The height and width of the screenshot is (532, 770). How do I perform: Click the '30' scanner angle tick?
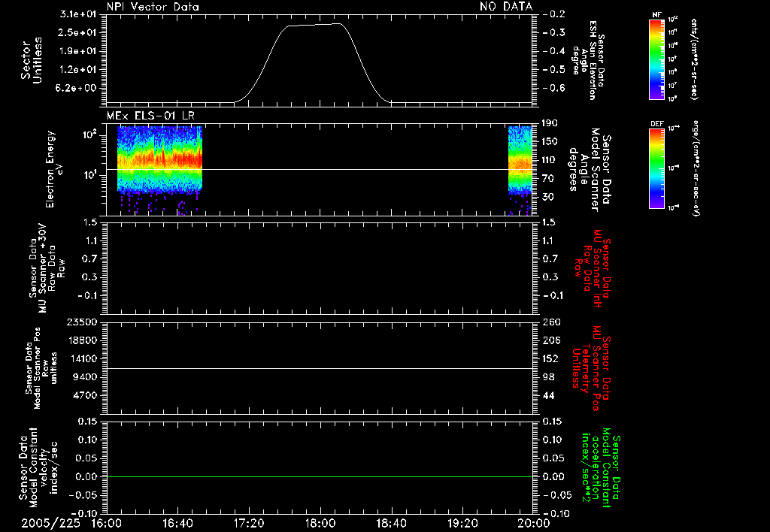pos(548,197)
